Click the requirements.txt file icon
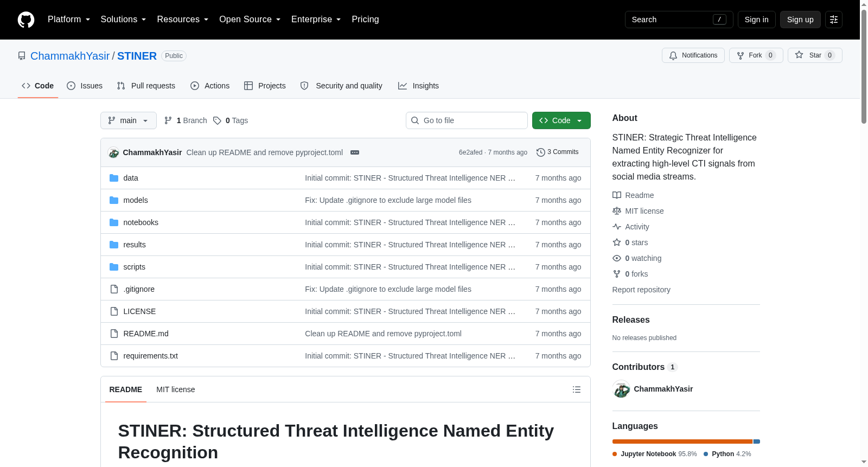The image size is (868, 467). 114,356
